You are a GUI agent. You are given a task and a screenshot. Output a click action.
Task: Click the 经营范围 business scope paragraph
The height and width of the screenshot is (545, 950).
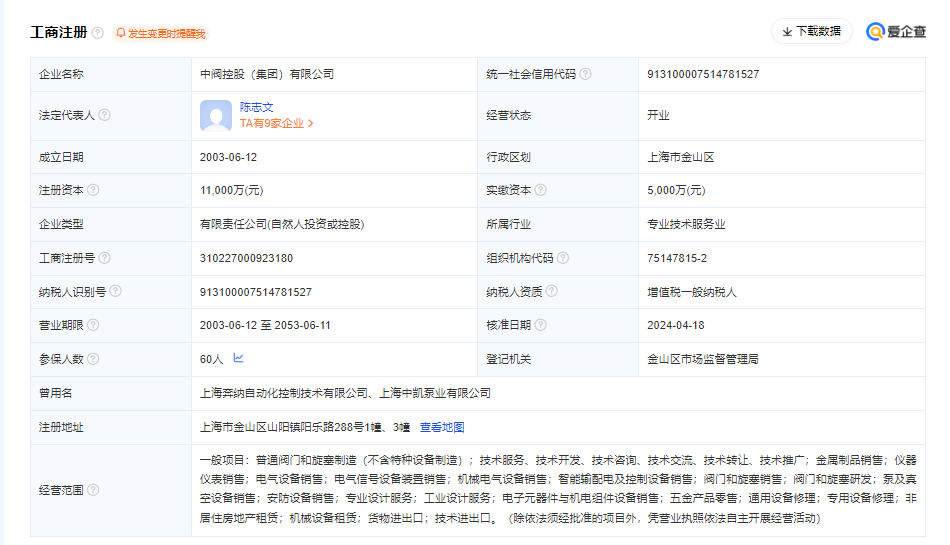(558, 489)
